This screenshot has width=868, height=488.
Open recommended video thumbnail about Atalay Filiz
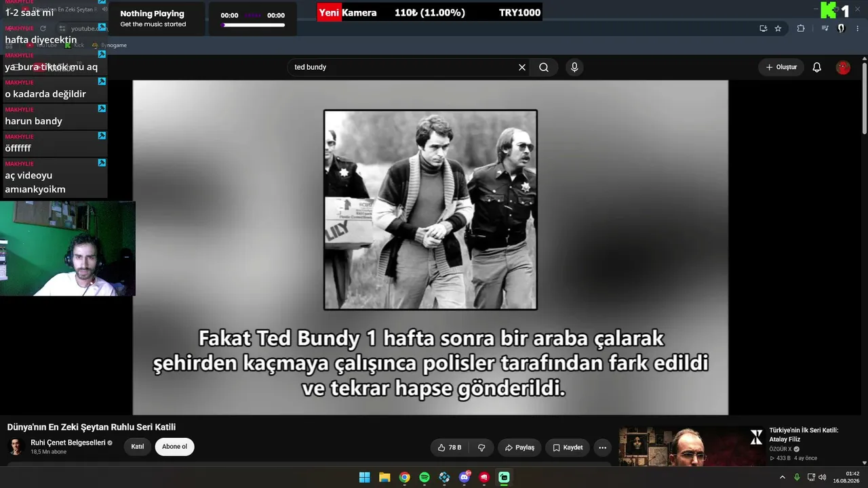click(691, 446)
